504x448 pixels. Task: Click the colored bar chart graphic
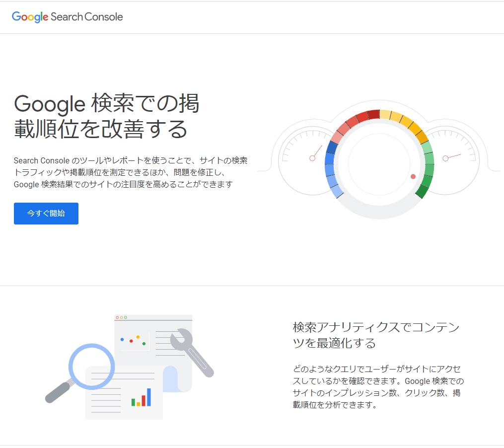pyautogui.click(x=141, y=397)
